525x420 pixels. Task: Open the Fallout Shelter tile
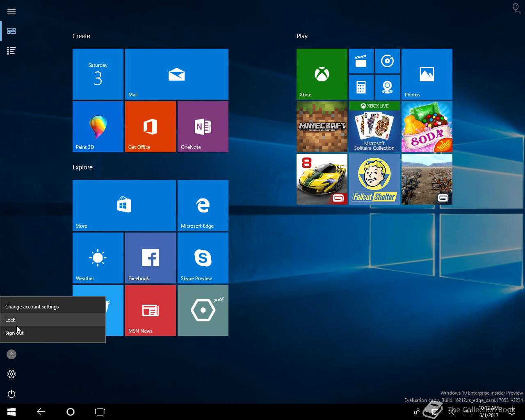click(374, 179)
